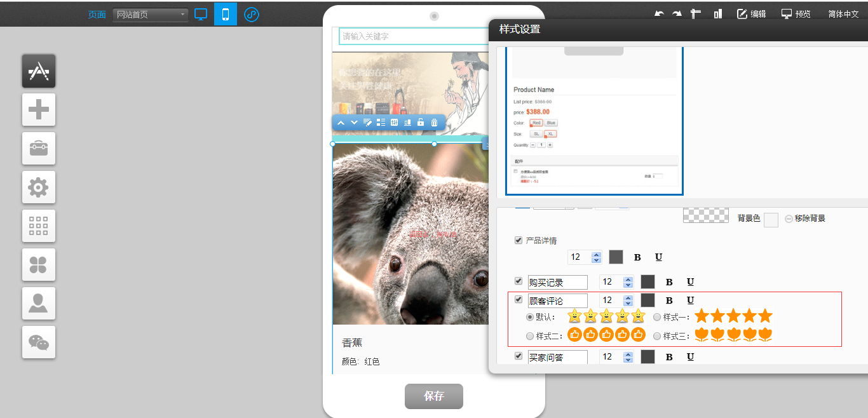868x418 pixels.
Task: Click the undo arrow in top bar
Action: point(659,14)
